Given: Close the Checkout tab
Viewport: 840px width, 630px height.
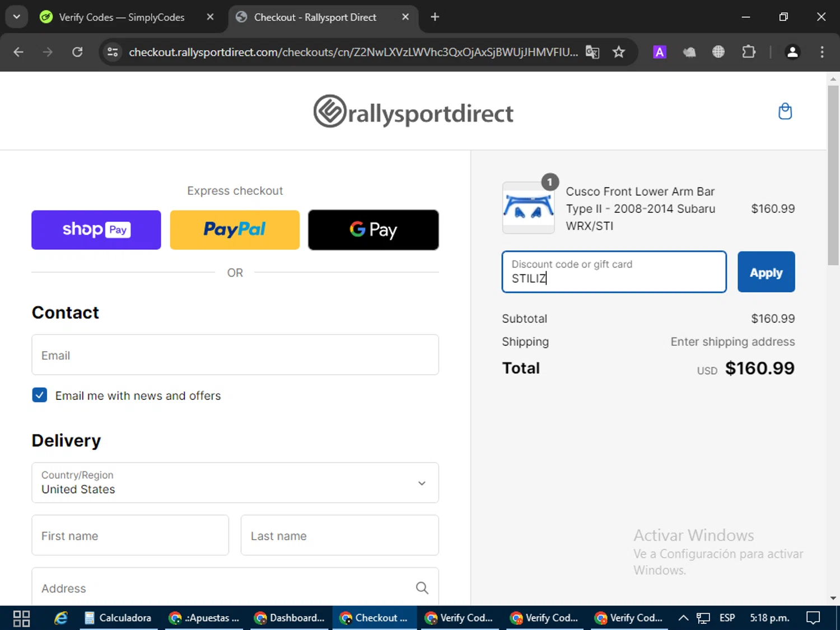Looking at the screenshot, I should [405, 17].
